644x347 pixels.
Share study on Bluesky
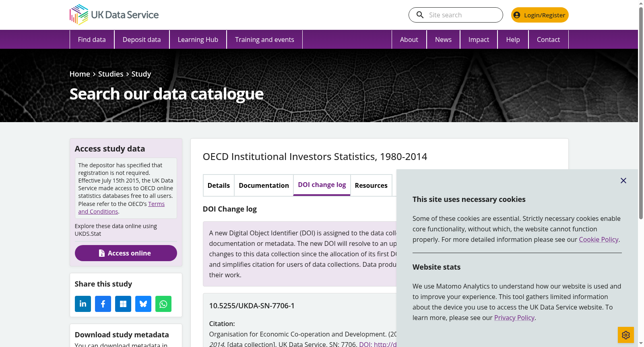[x=143, y=304]
